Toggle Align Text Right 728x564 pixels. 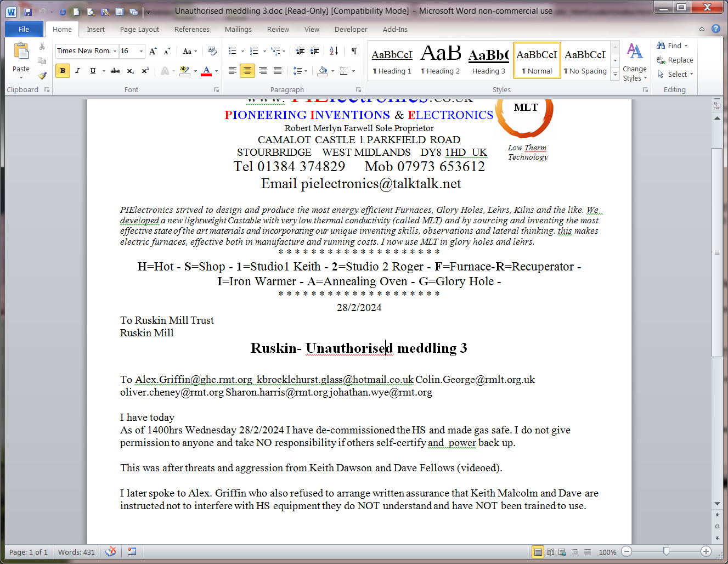pyautogui.click(x=263, y=71)
